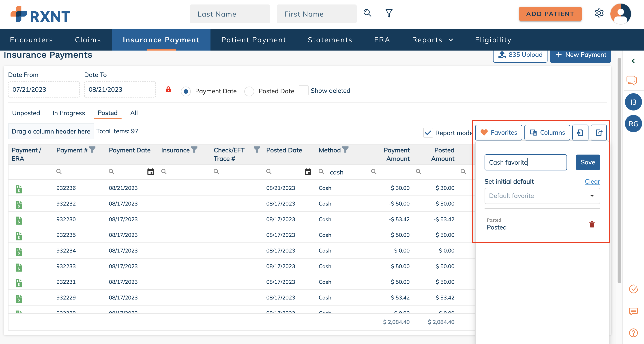
Task: Open payment 932235 document icon
Action: click(19, 236)
